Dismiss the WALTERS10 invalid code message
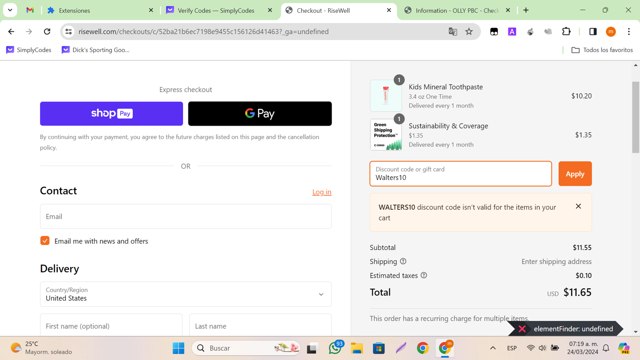This screenshot has height=360, width=640. coord(578,206)
